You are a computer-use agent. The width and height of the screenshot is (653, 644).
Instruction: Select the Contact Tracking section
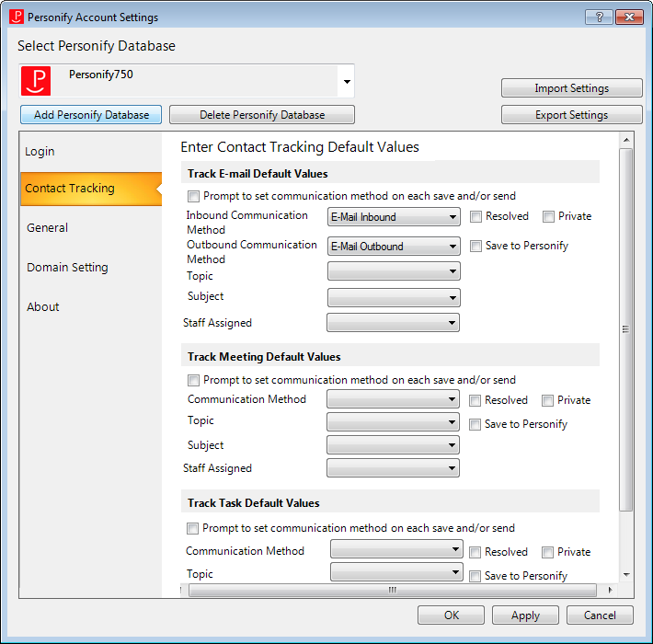pyautogui.click(x=91, y=189)
